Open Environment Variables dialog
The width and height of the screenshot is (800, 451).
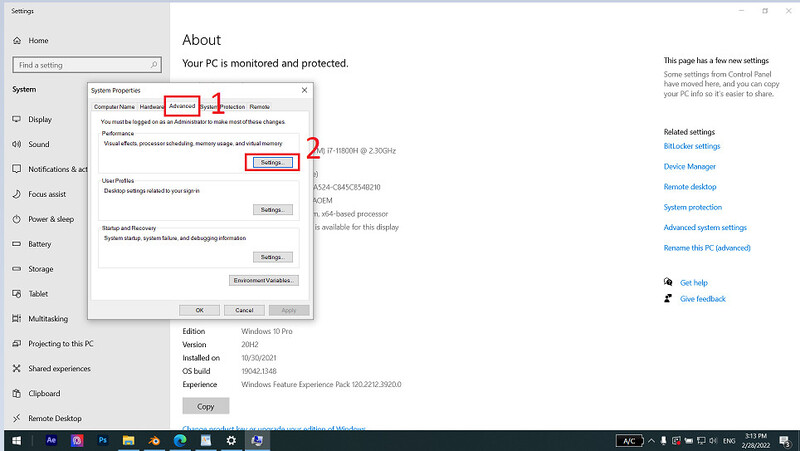click(x=264, y=280)
